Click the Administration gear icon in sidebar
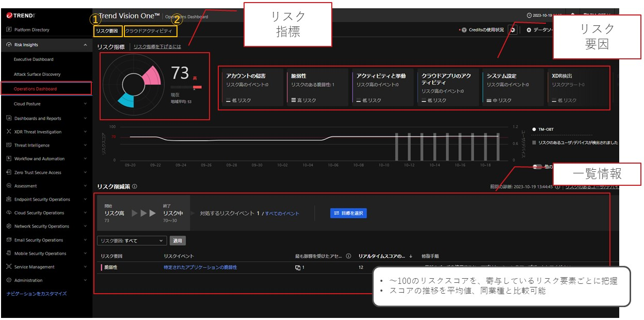The height and width of the screenshot is (320, 644). coord(9,280)
